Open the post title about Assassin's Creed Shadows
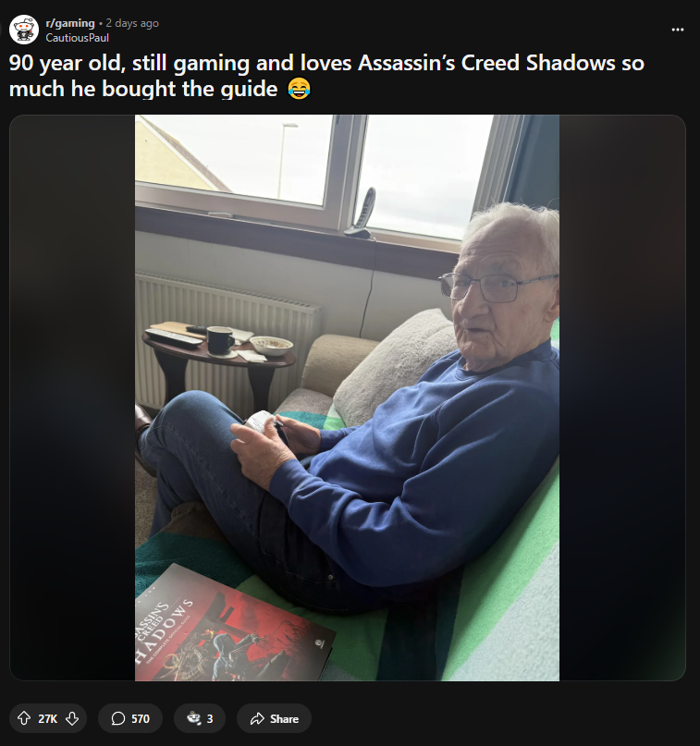Screen dimensions: 700x746 click(x=326, y=76)
